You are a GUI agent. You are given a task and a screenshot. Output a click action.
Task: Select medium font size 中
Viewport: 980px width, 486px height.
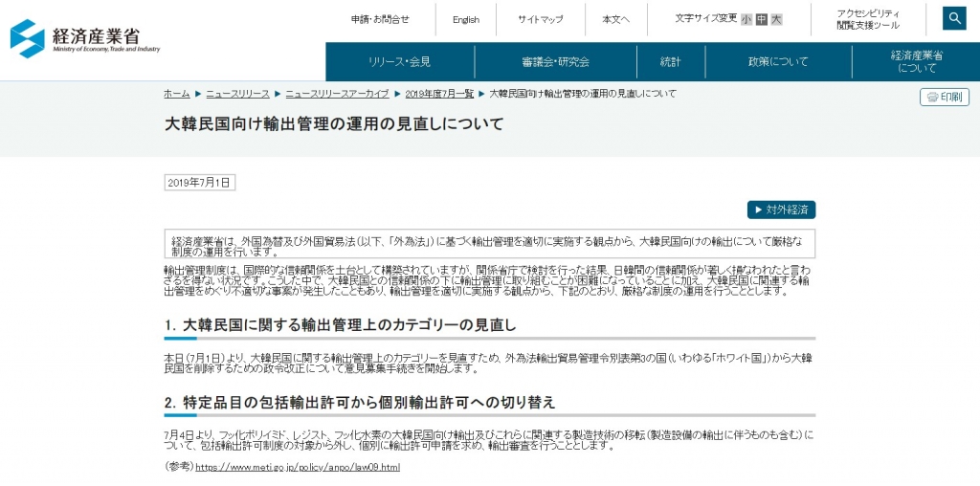pyautogui.click(x=761, y=19)
